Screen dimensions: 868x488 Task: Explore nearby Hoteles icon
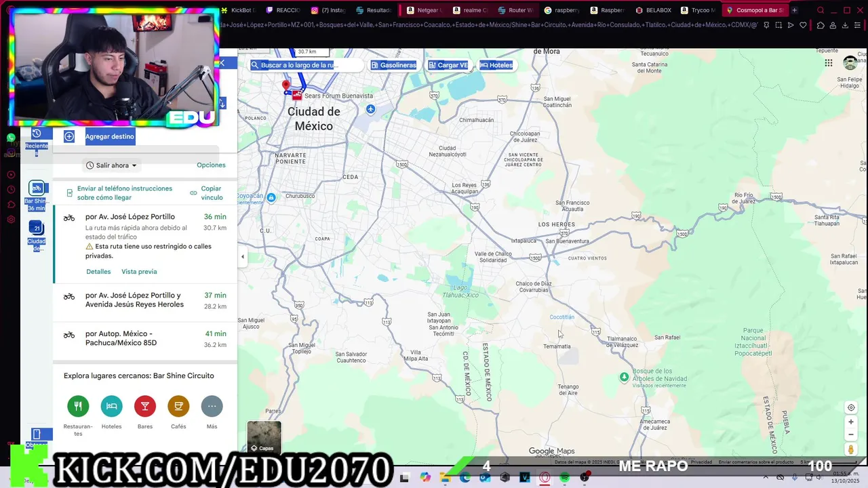pos(112,406)
